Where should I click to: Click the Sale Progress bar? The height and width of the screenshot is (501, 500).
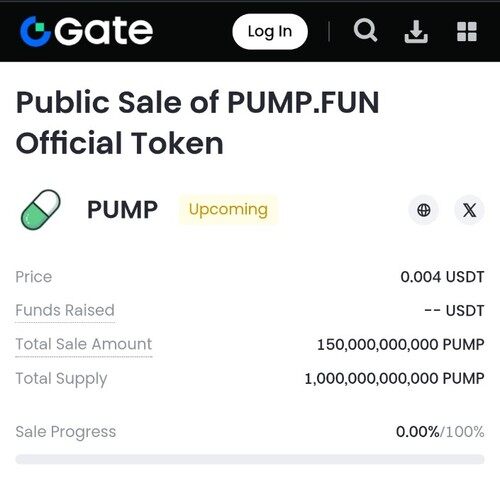coord(250,459)
